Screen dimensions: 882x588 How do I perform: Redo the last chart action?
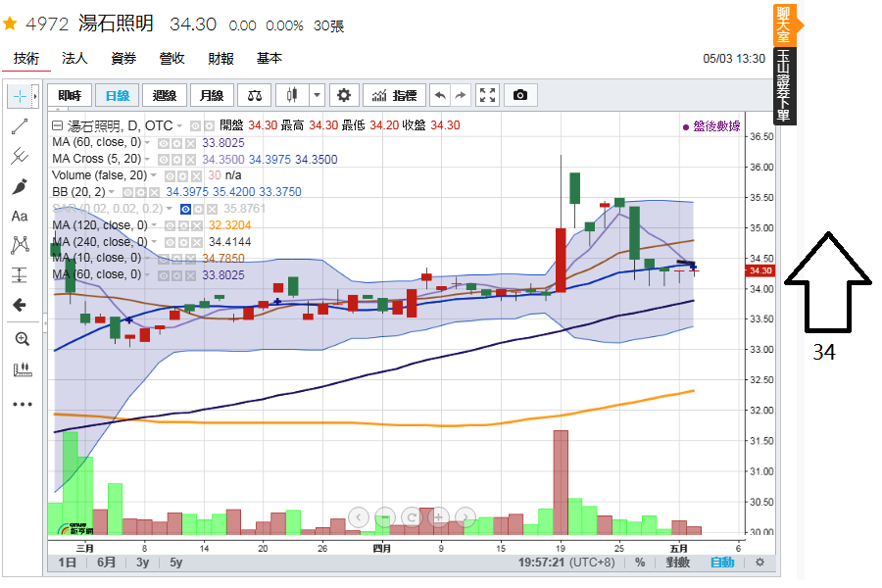(461, 95)
